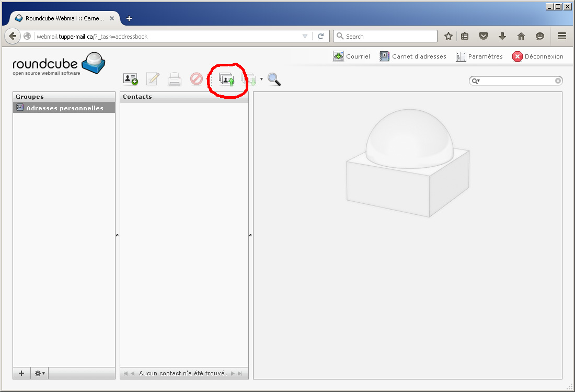Click the export contacts icon

[249, 79]
